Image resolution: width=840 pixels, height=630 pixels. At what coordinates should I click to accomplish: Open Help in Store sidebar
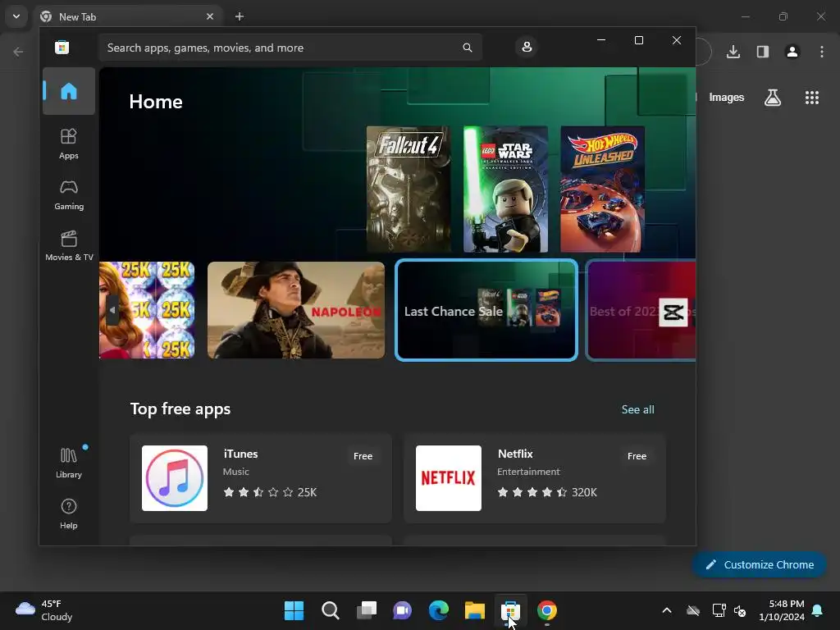(x=69, y=514)
